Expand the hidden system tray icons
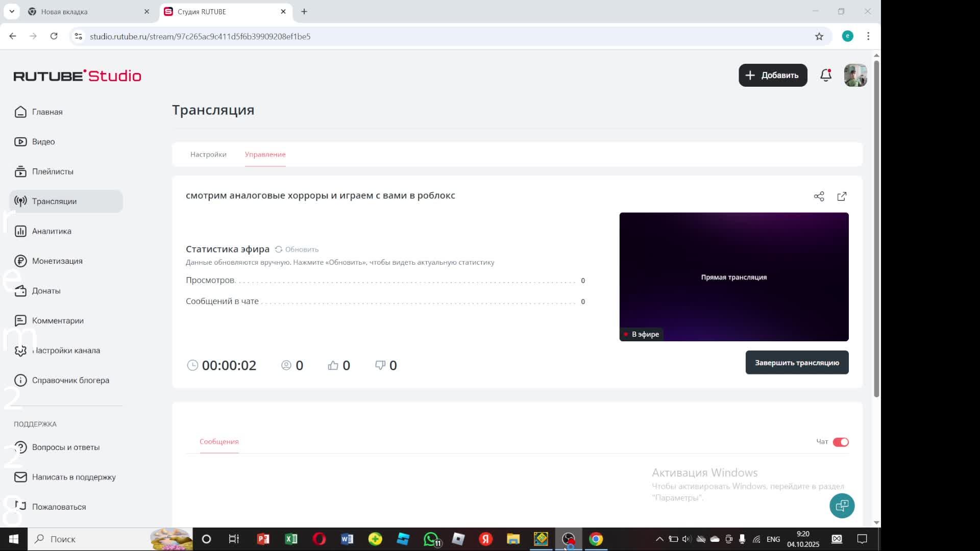 pyautogui.click(x=659, y=539)
